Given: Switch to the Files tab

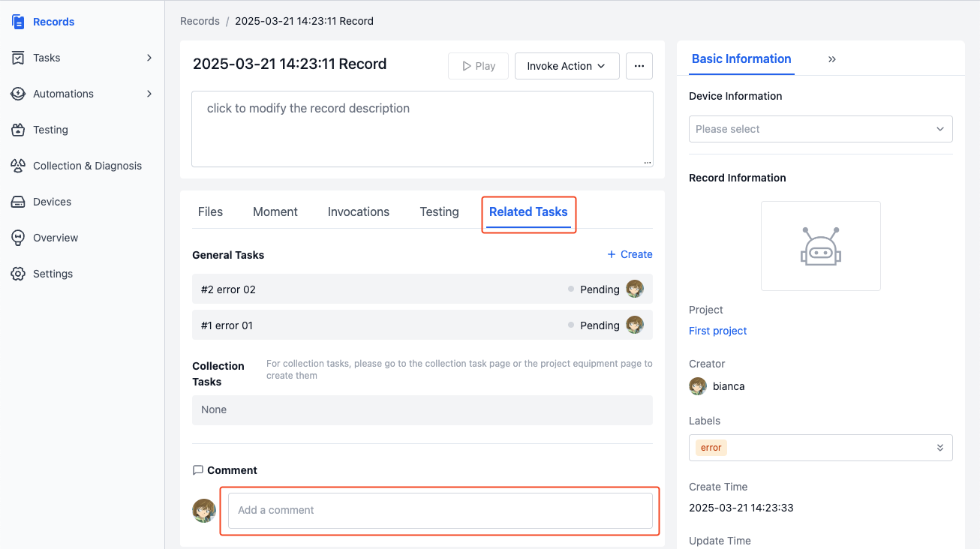Looking at the screenshot, I should point(210,212).
